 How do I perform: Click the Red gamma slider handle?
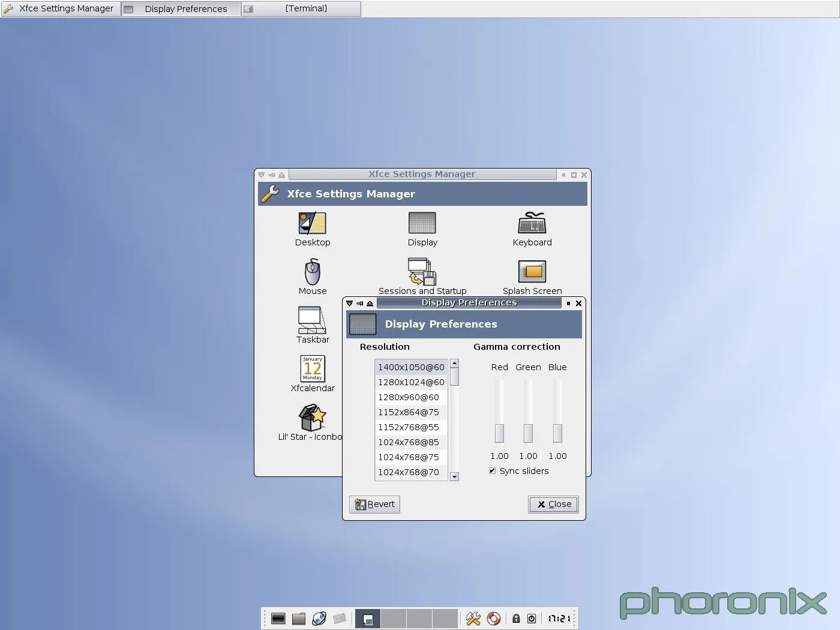499,433
